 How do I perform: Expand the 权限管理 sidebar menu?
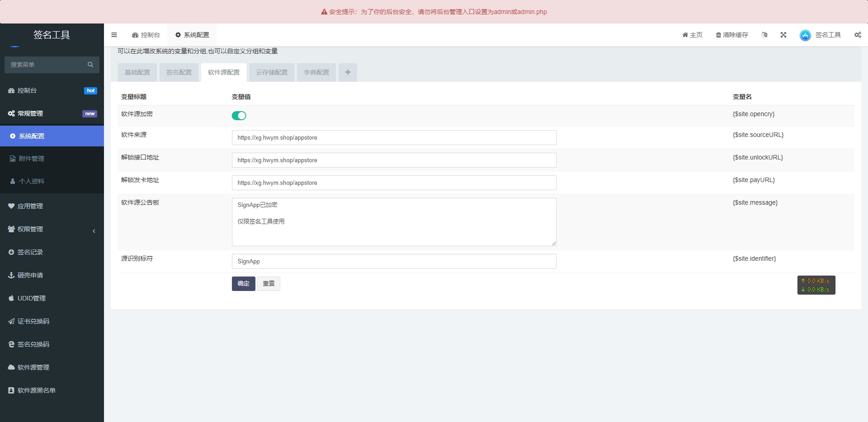[52, 229]
